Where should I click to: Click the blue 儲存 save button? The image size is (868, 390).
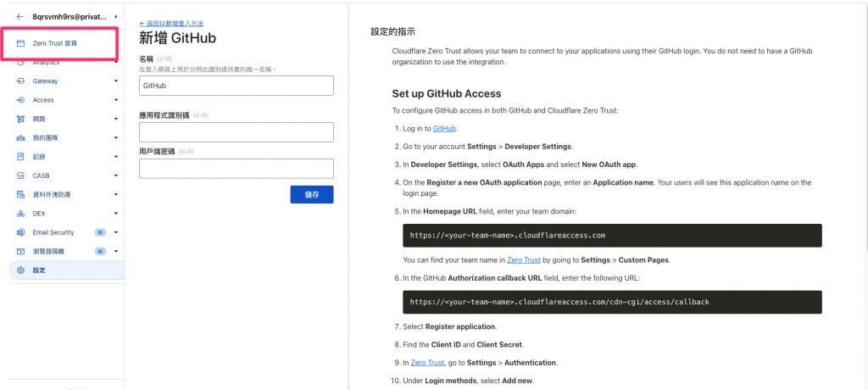312,194
